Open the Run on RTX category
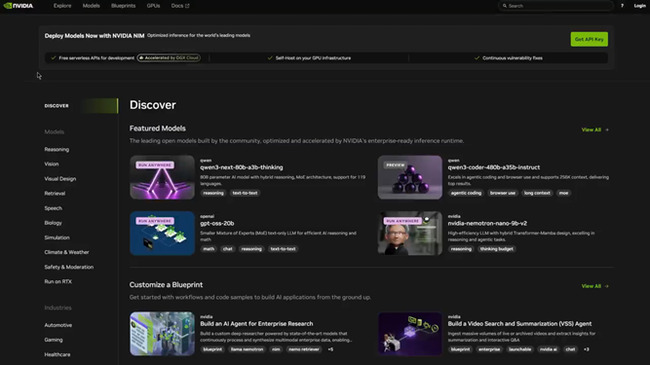 (58, 282)
